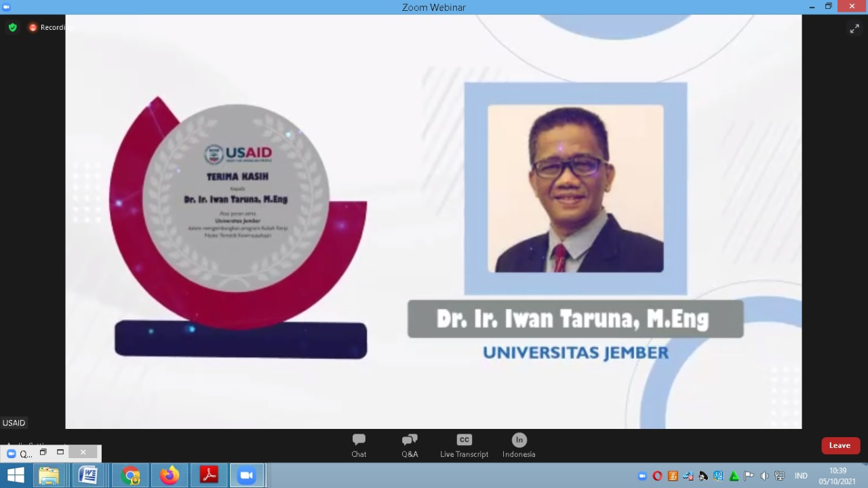Click the Zoom icon in the system tray
Viewport: 868px width, 488px height.
pos(642,476)
